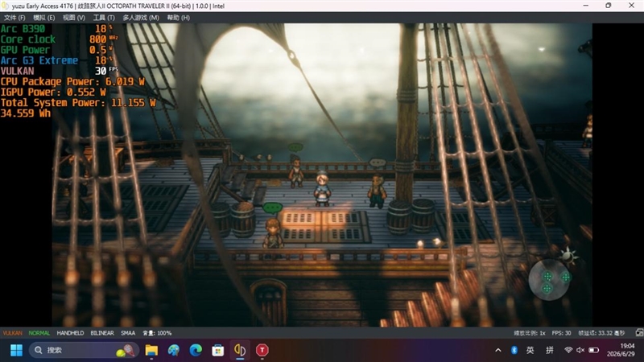Click the green speech bubble above the lower sailor
The width and height of the screenshot is (644, 362).
(x=272, y=208)
